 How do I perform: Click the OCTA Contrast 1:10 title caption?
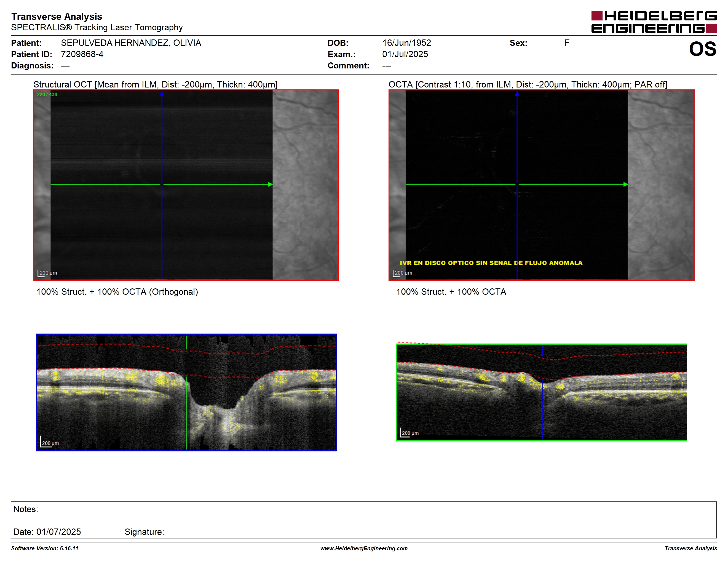[x=528, y=84]
